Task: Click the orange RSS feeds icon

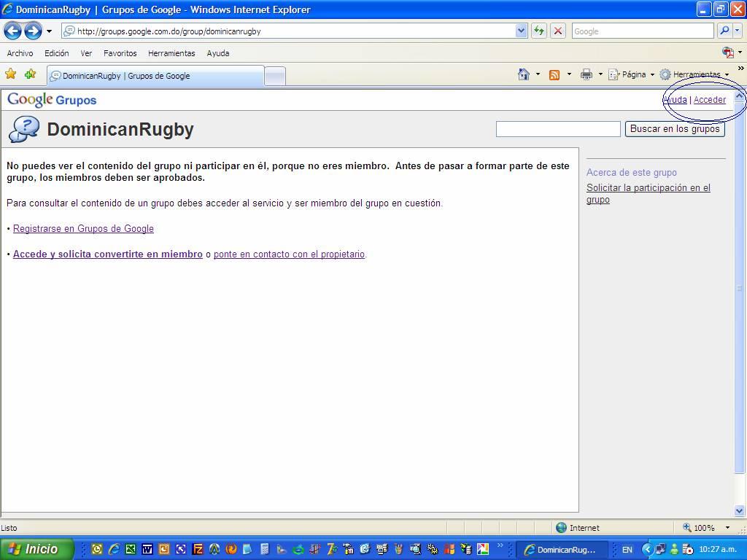Action: click(554, 75)
